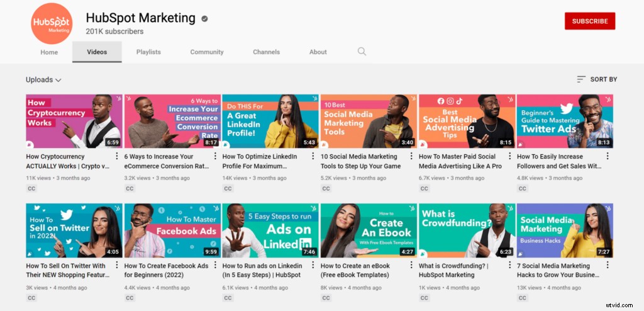This screenshot has width=644, height=311.
Task: Click the 201K subscribers text
Action: click(114, 31)
